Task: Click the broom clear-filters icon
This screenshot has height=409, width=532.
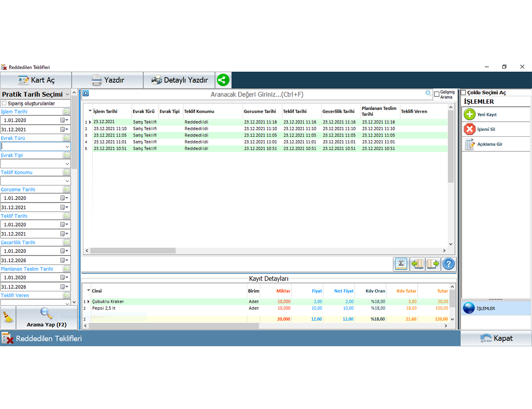Action: [x=8, y=318]
